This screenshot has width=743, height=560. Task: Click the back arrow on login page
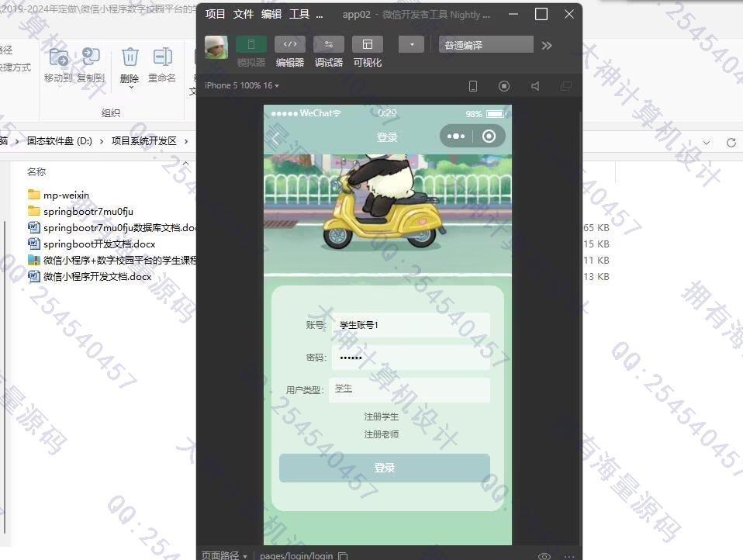276,138
